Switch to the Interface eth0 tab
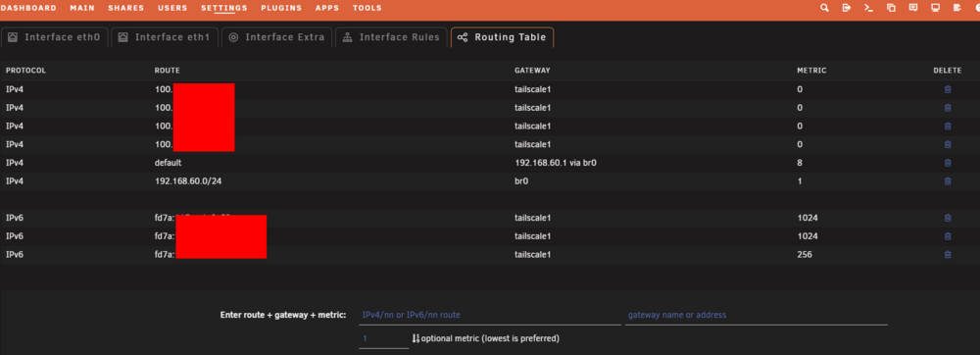Viewport: 980px width, 355px height. coord(55,37)
